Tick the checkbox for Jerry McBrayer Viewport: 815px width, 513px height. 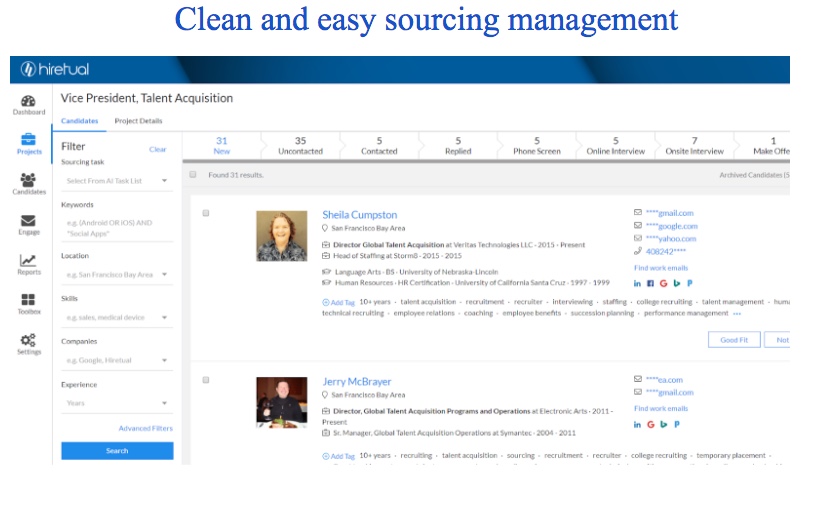click(206, 380)
